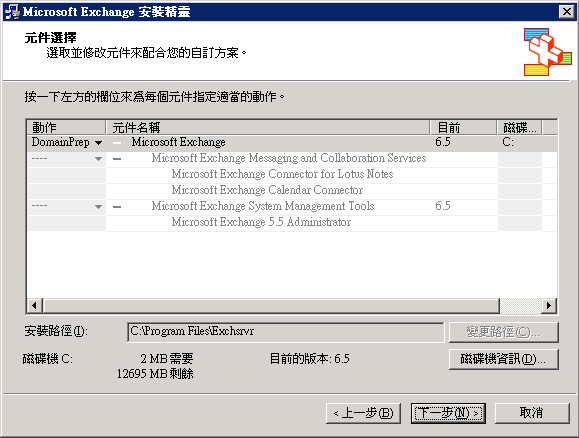Click the 下一步(N) next button
The image size is (579, 438).
click(x=448, y=413)
